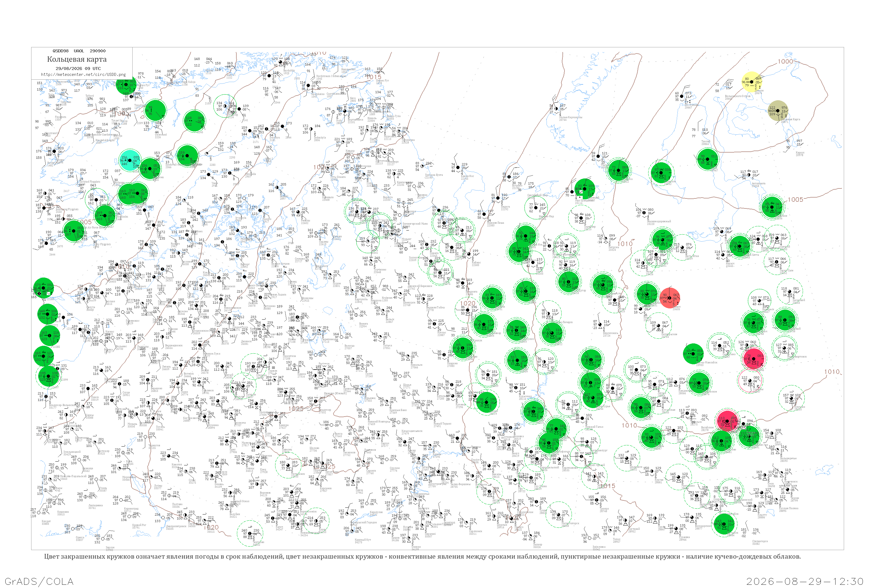This screenshot has width=882, height=588.
Task: Select the GrADS/COLA credit text
Action: [39, 582]
